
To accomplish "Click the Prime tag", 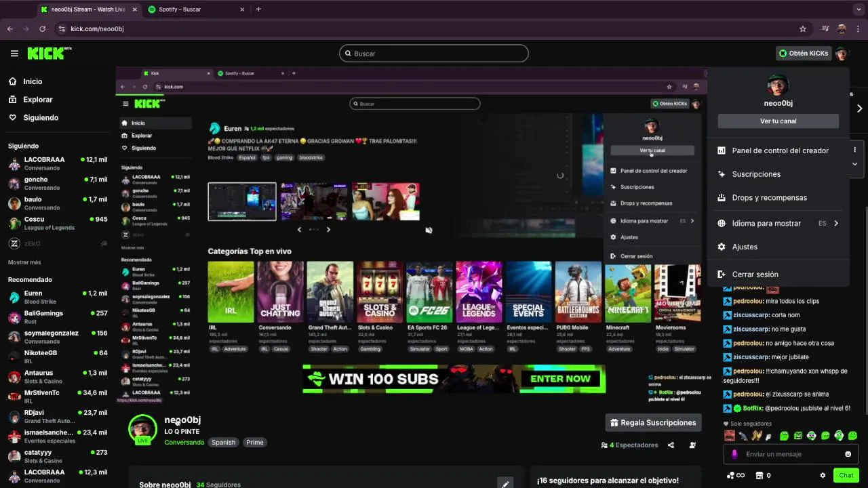I will (255, 442).
